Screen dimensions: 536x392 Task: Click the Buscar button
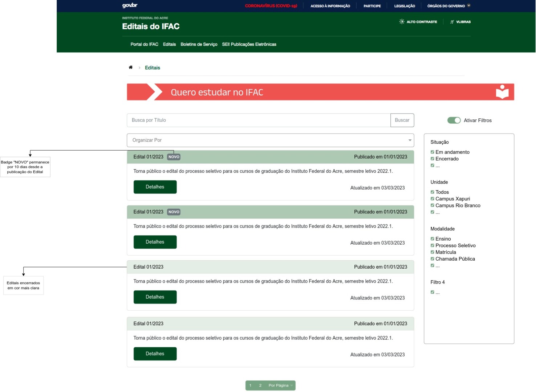[x=402, y=121]
